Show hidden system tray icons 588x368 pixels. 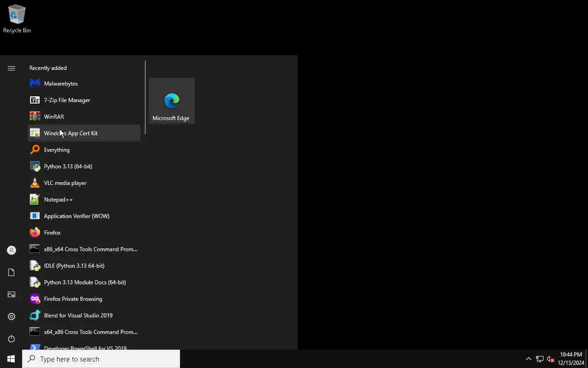pos(528,359)
